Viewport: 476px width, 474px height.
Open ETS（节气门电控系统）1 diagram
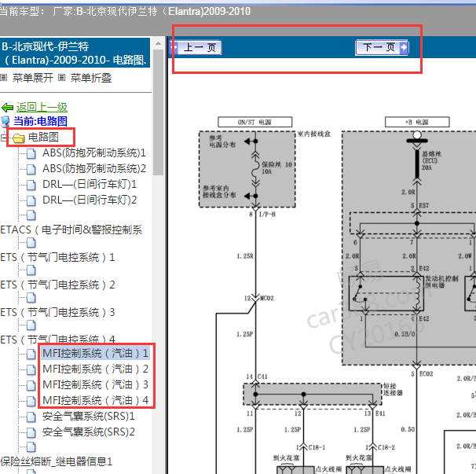(x=57, y=257)
